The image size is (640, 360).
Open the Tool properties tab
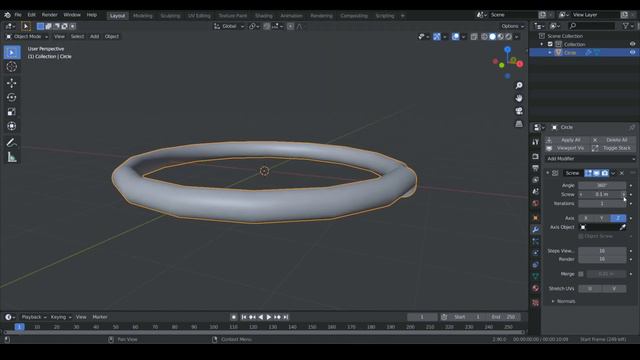click(536, 142)
